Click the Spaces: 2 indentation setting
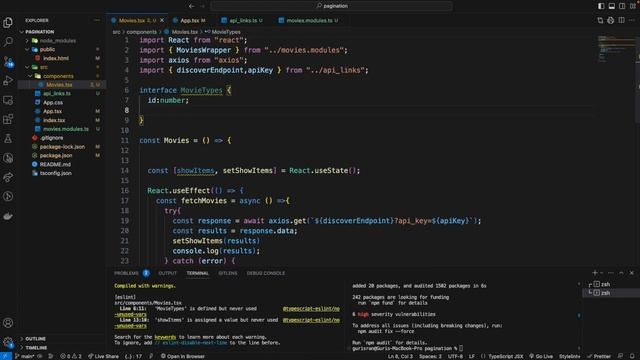The image size is (640, 360). [x=431, y=356]
